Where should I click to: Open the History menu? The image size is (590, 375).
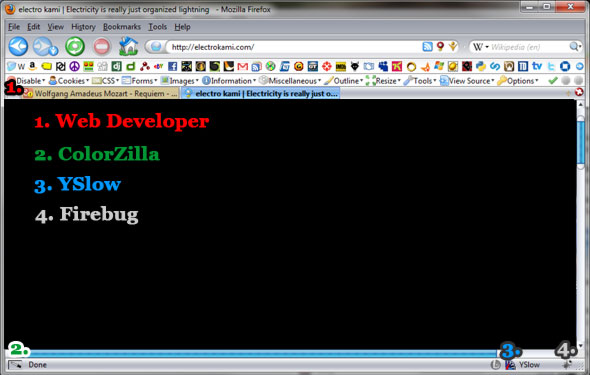(83, 27)
